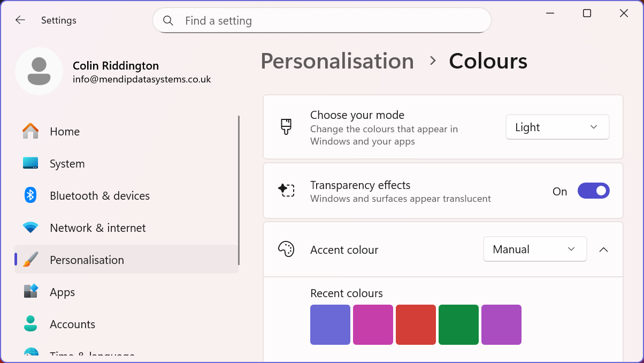Maximize the Settings window
The width and height of the screenshot is (644, 363).
coord(587,13)
